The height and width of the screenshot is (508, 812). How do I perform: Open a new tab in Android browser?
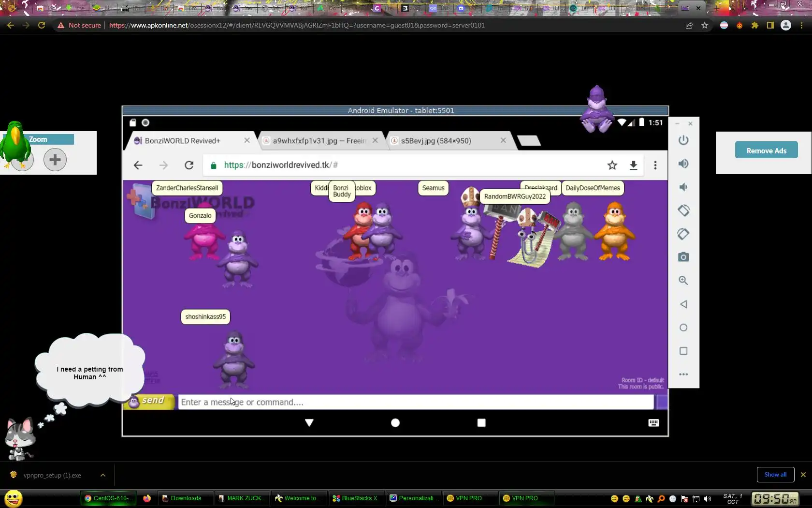click(529, 141)
